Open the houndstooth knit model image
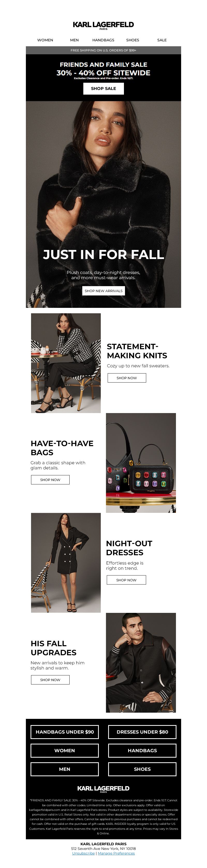 tap(66, 363)
